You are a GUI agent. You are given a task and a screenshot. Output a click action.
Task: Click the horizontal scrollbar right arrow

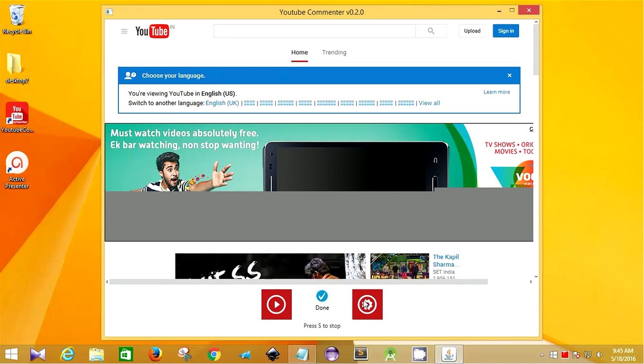pyautogui.click(x=531, y=282)
